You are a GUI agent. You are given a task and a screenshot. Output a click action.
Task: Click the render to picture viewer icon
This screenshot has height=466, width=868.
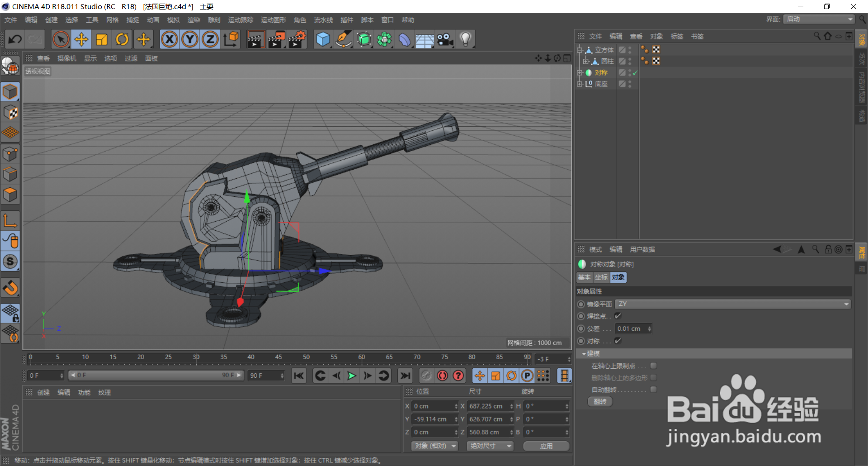coord(276,39)
